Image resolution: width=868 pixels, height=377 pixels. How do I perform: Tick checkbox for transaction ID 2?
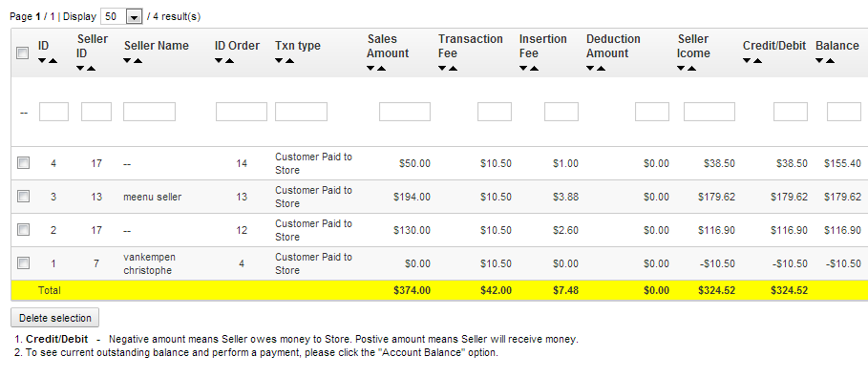[x=23, y=230]
